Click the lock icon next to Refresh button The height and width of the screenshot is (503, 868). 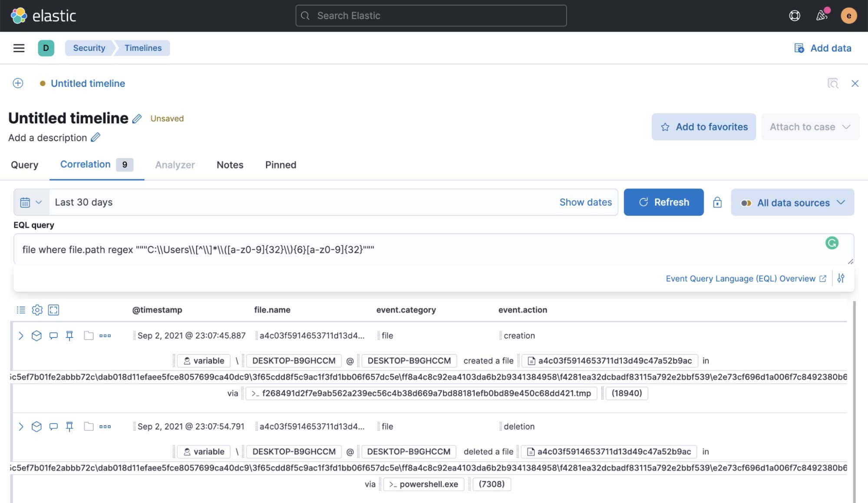(716, 202)
